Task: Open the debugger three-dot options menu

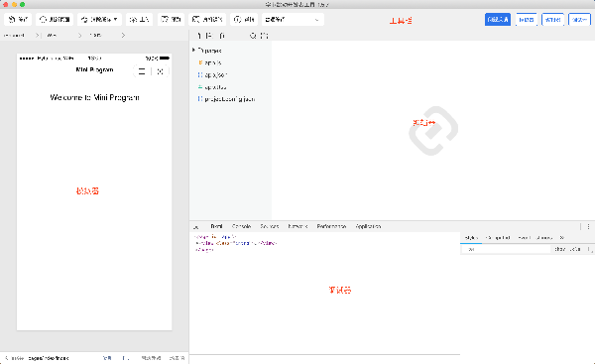Action: (x=588, y=226)
